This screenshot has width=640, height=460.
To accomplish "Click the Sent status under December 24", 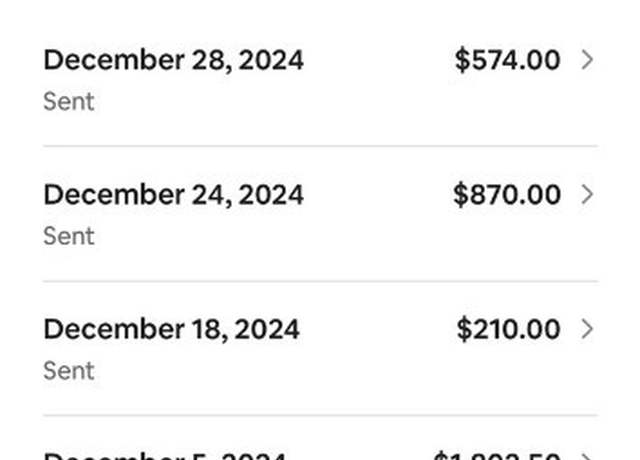I will click(x=69, y=236).
